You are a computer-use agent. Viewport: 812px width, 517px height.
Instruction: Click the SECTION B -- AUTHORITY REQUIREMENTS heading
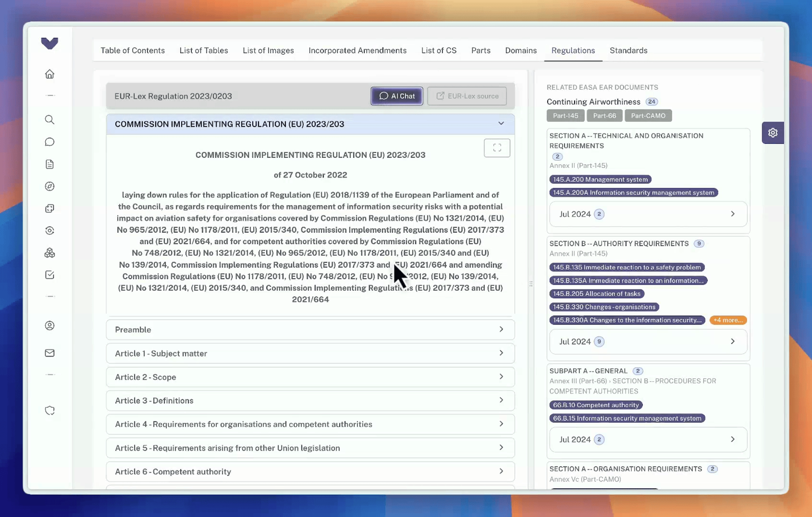pos(619,244)
